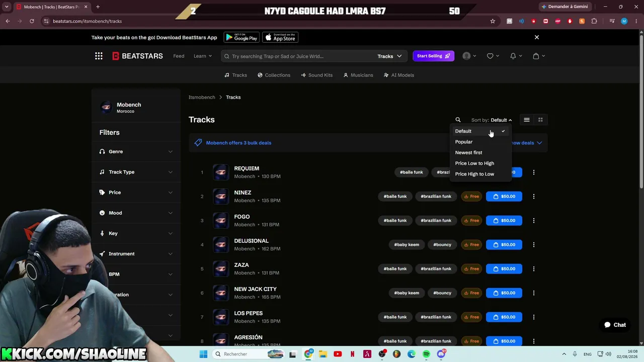Open the AdBlock Plus extension
644x362 pixels.
click(558, 21)
